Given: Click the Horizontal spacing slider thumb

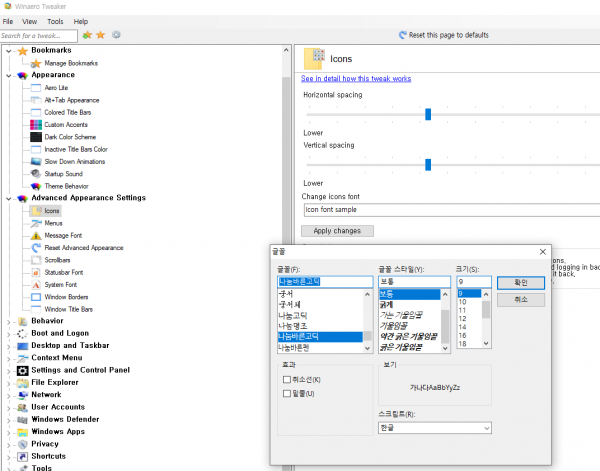Looking at the screenshot, I should [x=428, y=114].
